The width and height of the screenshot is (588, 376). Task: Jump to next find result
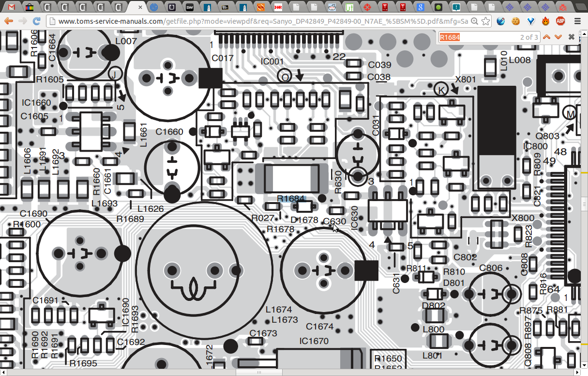pyautogui.click(x=558, y=37)
